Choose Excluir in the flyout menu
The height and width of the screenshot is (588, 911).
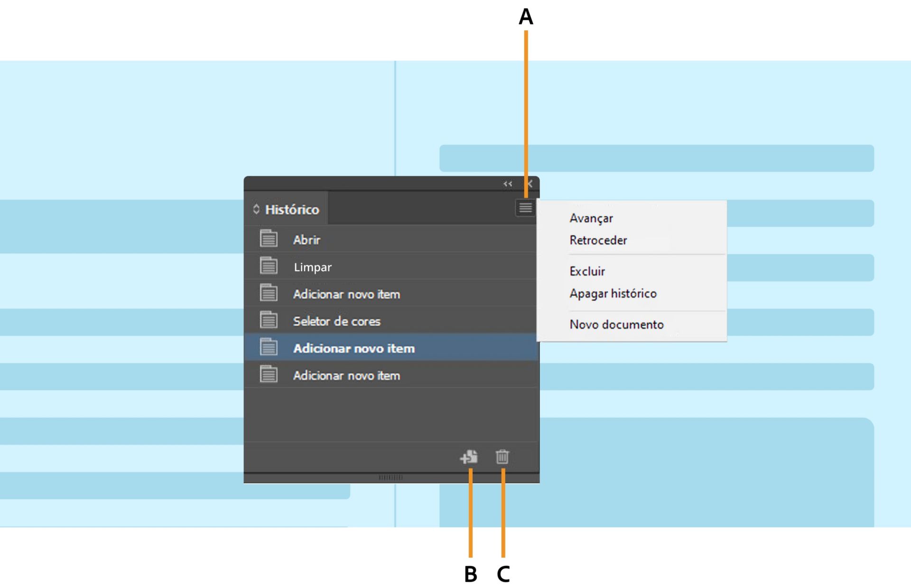point(587,271)
